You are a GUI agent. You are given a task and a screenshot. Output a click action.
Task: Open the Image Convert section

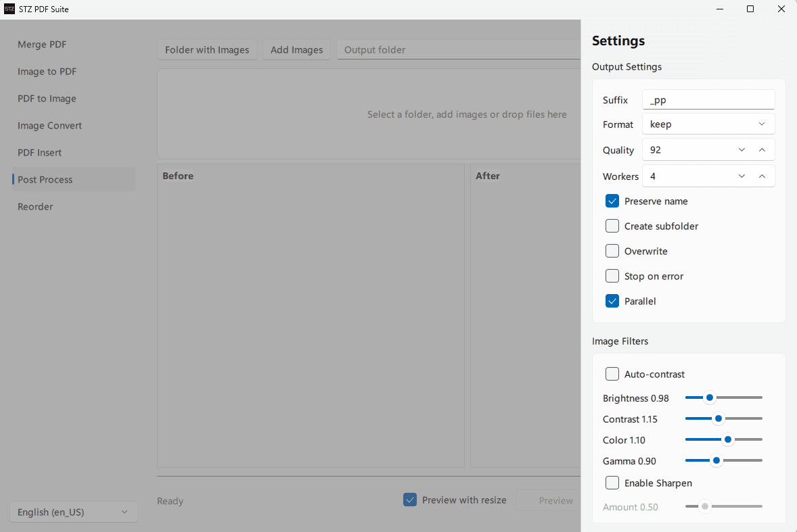point(74,125)
